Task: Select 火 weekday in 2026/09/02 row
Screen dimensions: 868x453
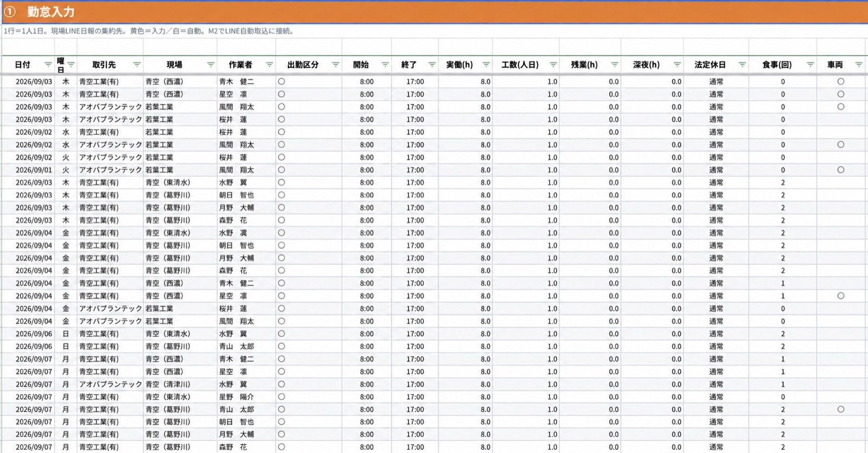Action: pyautogui.click(x=66, y=157)
